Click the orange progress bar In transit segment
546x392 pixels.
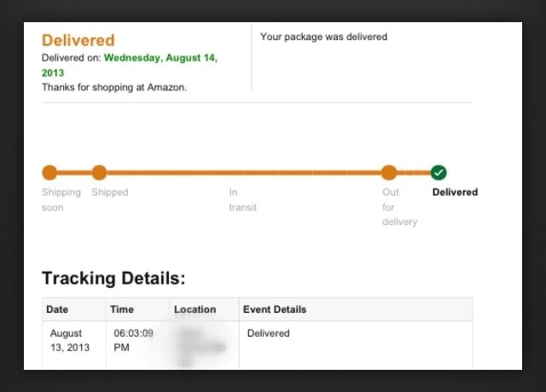pos(244,172)
